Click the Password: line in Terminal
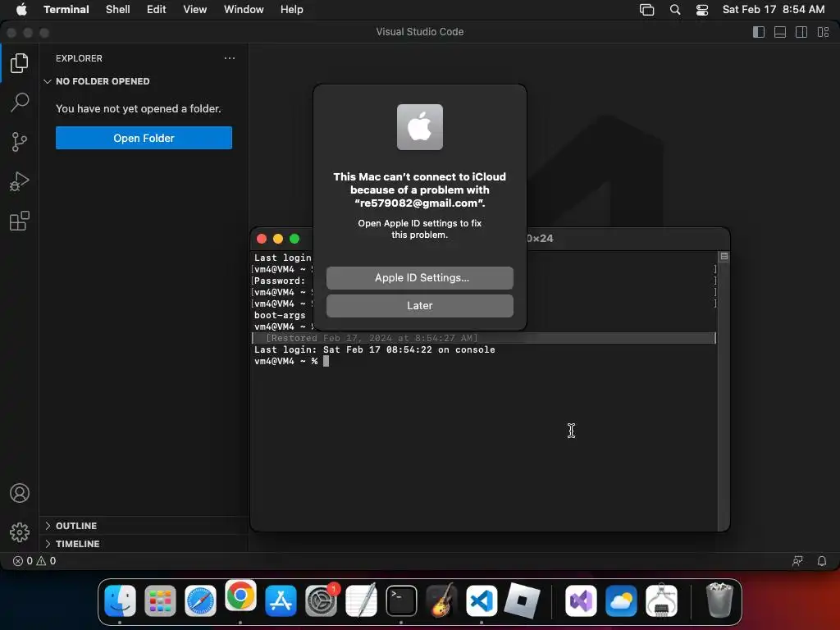Screen dimensions: 840x630 280,281
